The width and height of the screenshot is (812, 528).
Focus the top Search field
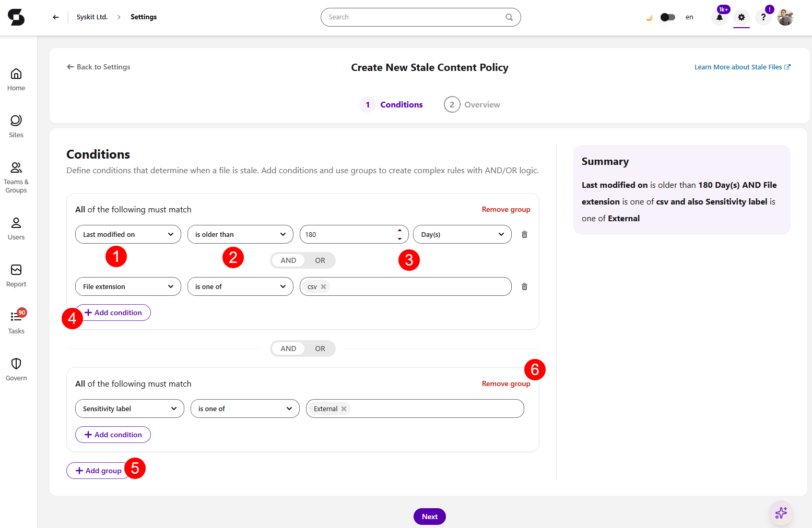pos(421,17)
